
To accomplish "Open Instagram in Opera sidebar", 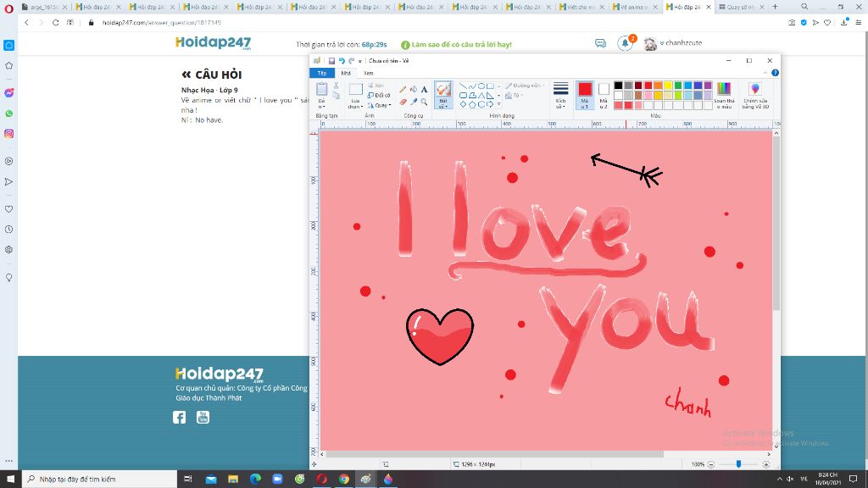I will [x=8, y=134].
